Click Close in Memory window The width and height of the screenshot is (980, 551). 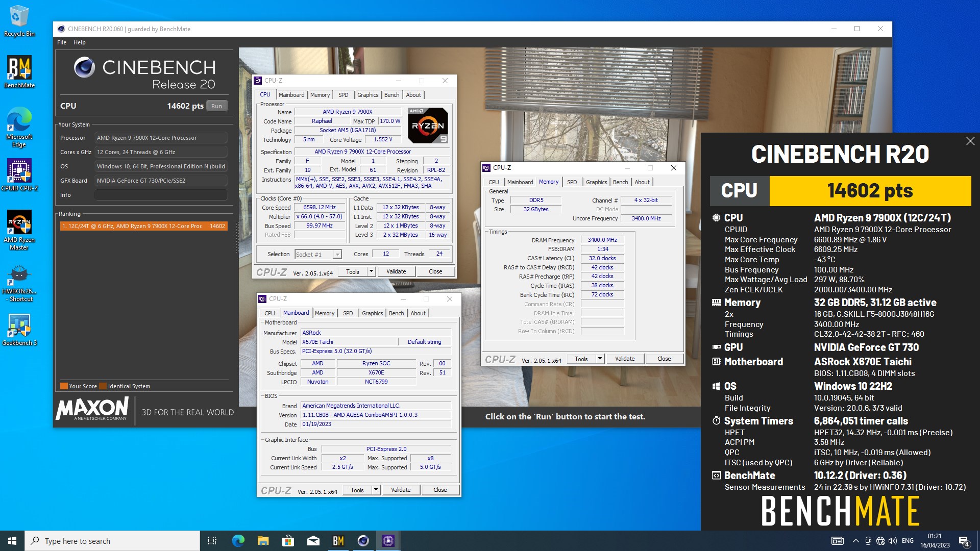[x=664, y=359]
